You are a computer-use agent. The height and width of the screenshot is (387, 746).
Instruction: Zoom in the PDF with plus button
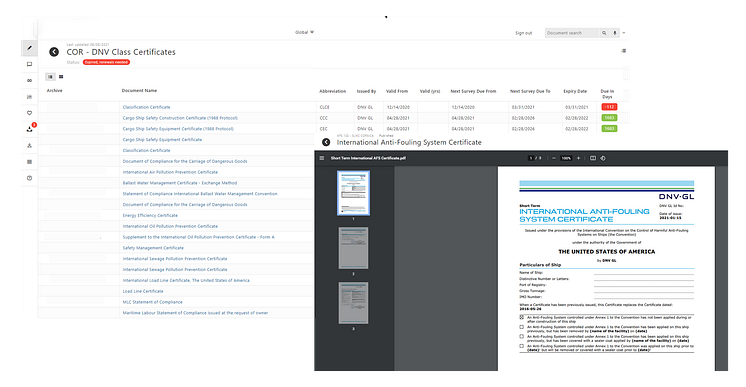coord(579,158)
